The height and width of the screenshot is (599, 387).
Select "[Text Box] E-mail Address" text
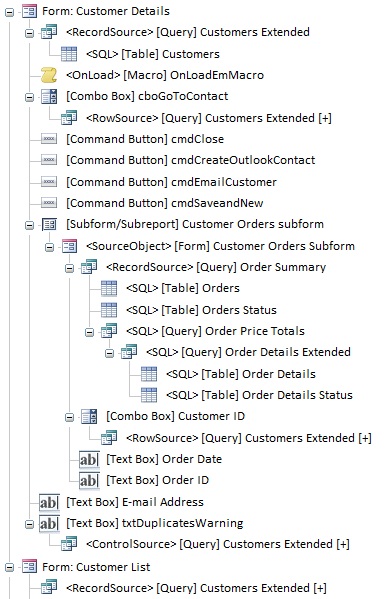pos(135,502)
